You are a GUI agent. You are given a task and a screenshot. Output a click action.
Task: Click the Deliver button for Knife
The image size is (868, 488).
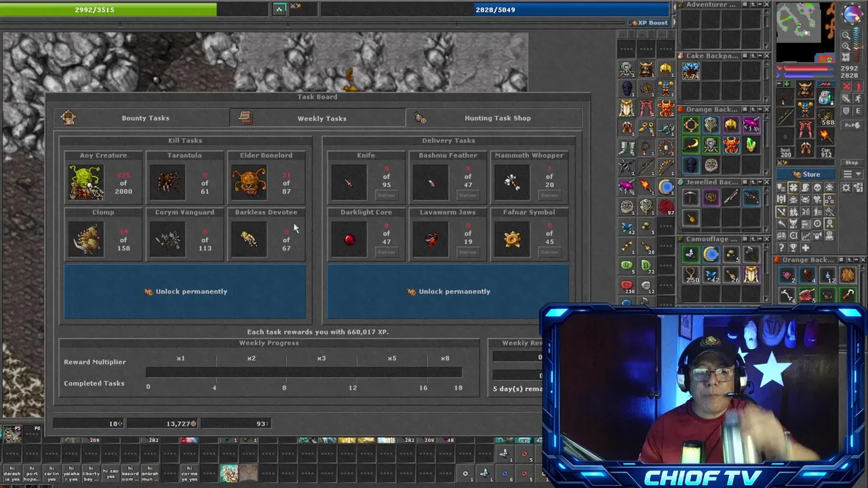(x=386, y=195)
